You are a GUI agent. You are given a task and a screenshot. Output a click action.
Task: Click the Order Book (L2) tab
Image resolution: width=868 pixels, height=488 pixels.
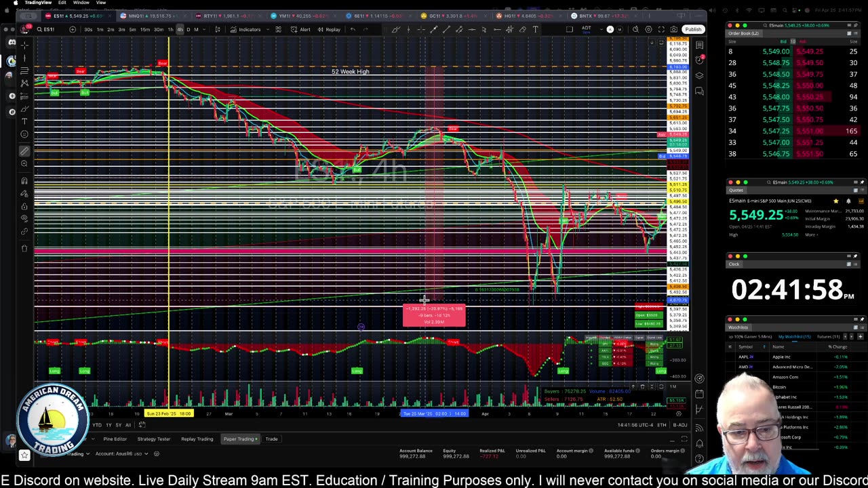tap(745, 33)
